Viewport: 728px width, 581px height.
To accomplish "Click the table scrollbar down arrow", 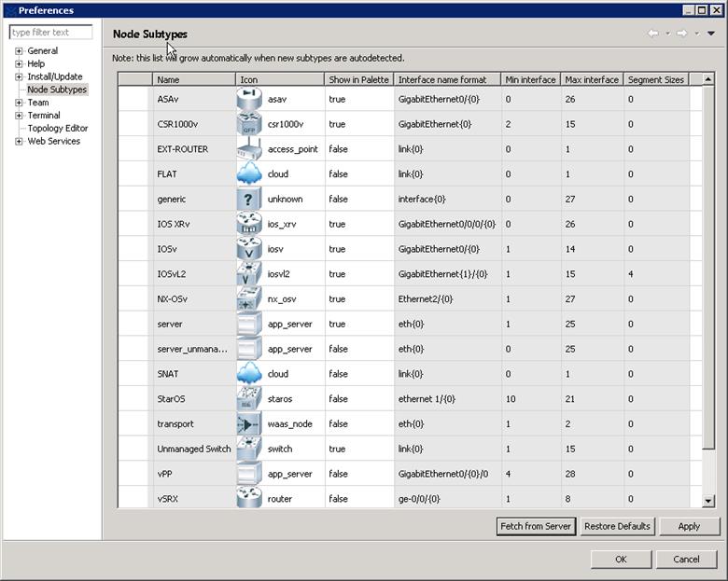I will pyautogui.click(x=708, y=501).
